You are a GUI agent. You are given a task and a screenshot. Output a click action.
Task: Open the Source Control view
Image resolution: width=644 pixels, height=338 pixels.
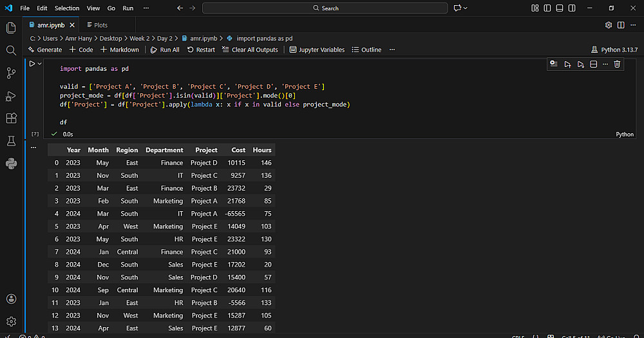(x=11, y=73)
